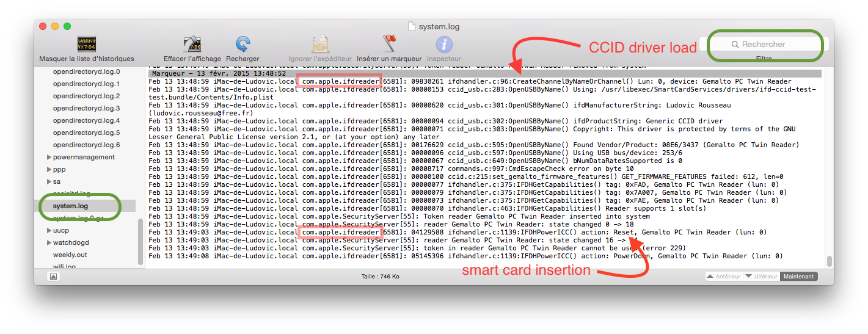Select the IFDHPowerICC action Reset line
868x334 pixels.
coord(458,232)
